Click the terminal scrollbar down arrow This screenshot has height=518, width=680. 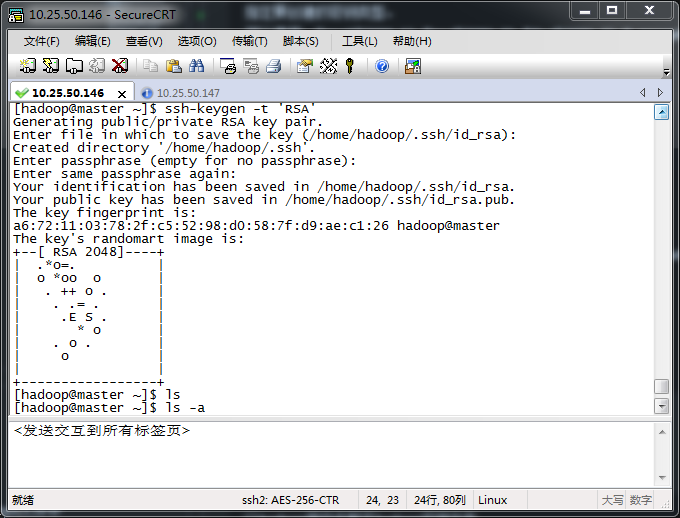[661, 406]
